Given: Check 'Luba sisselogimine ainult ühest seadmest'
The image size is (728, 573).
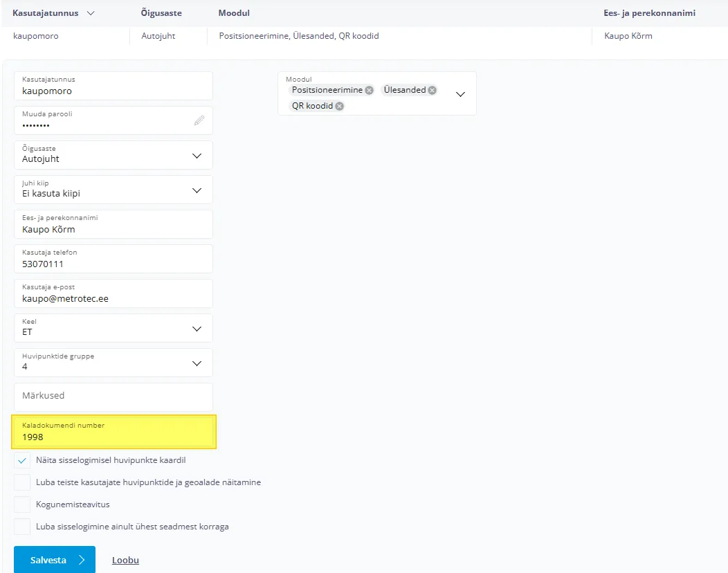Looking at the screenshot, I should click(x=22, y=527).
